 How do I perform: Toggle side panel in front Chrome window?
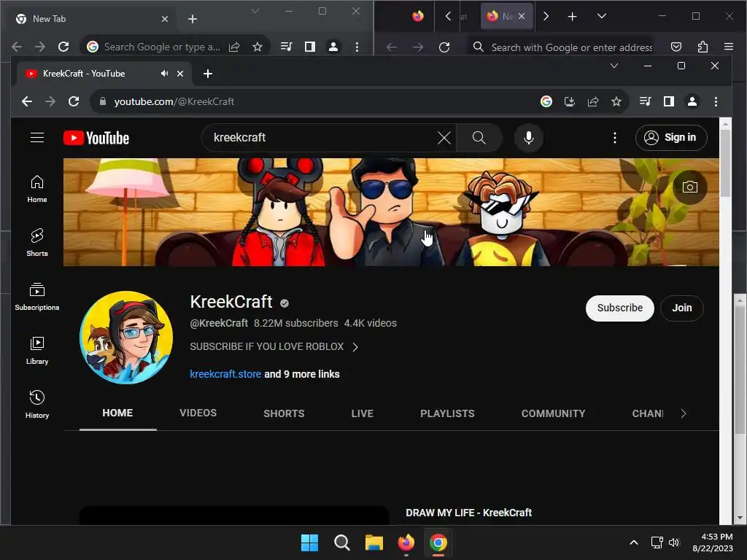(669, 101)
